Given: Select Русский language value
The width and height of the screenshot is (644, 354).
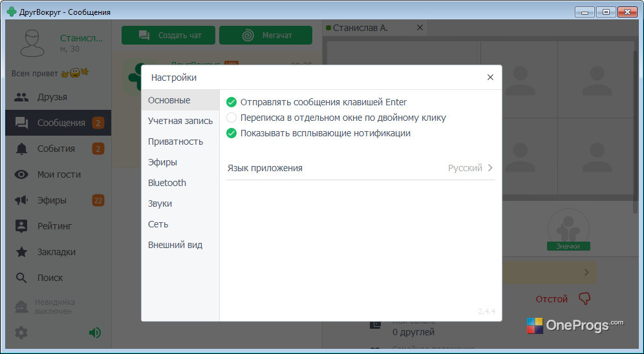Looking at the screenshot, I should pos(465,168).
